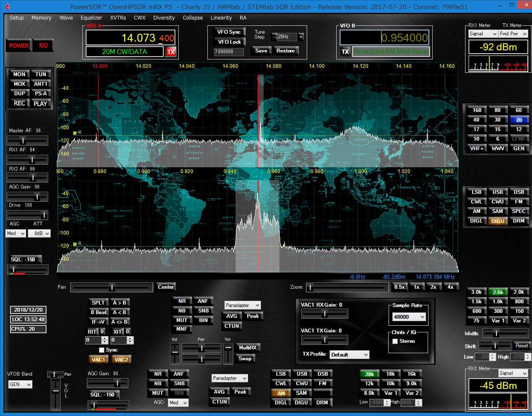
Task: Open the Linearity menu
Action: pyautogui.click(x=221, y=18)
